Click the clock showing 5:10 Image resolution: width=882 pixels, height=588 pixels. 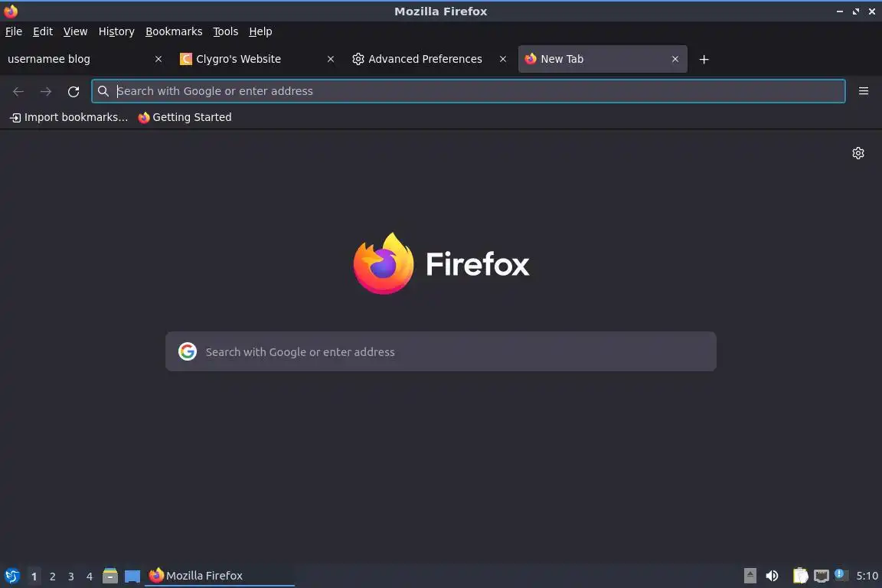click(867, 576)
